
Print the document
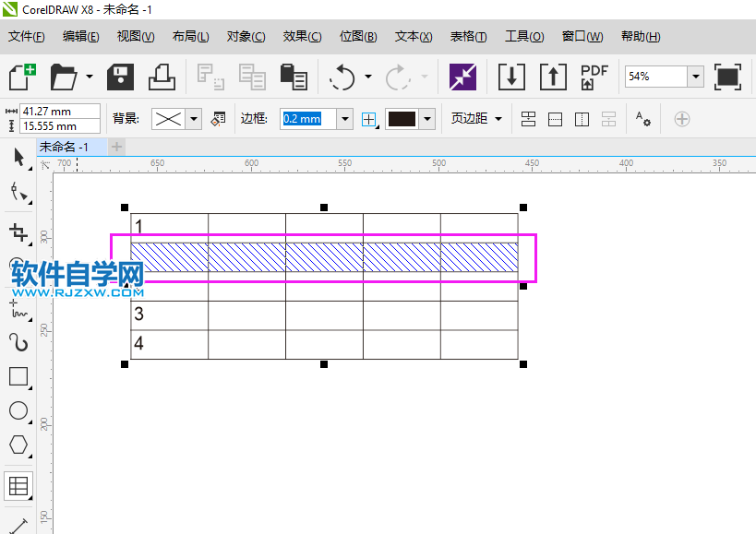(x=162, y=77)
